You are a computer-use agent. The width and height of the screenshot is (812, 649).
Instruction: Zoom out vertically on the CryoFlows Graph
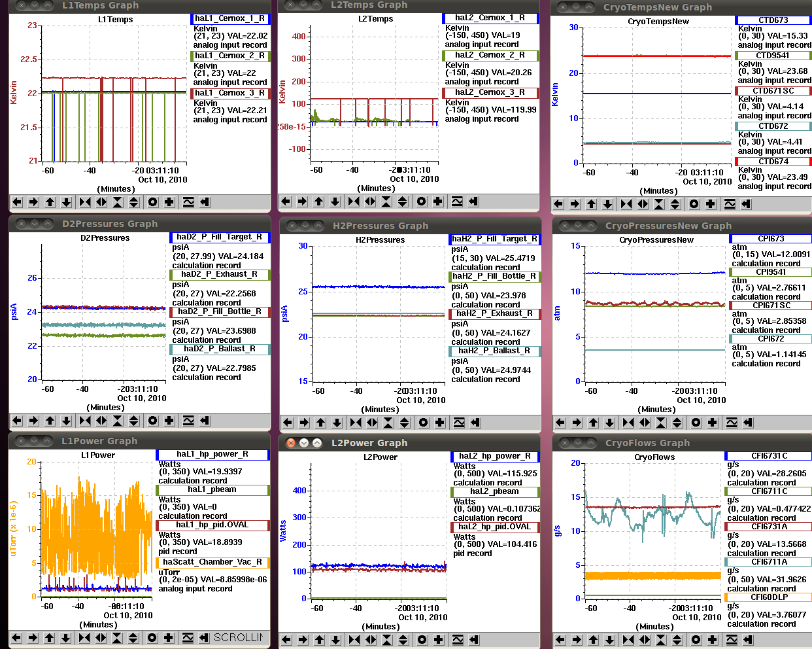click(677, 640)
